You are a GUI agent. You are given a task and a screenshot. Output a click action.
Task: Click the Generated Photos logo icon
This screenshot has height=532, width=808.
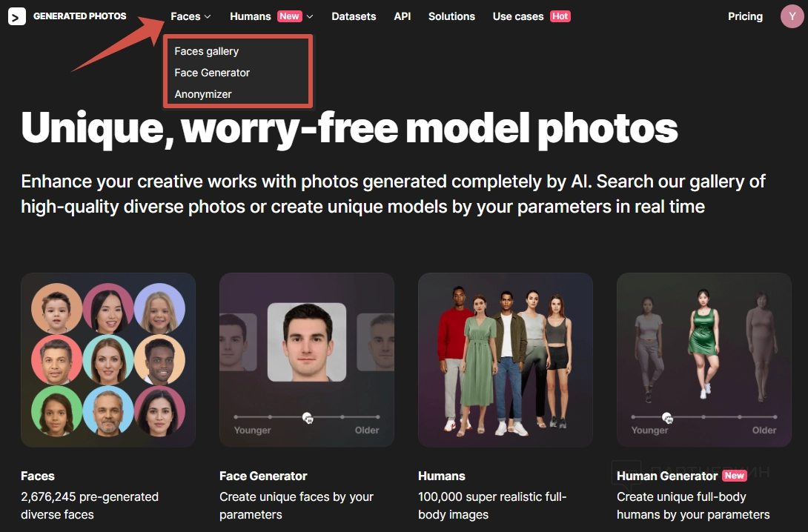(x=16, y=16)
